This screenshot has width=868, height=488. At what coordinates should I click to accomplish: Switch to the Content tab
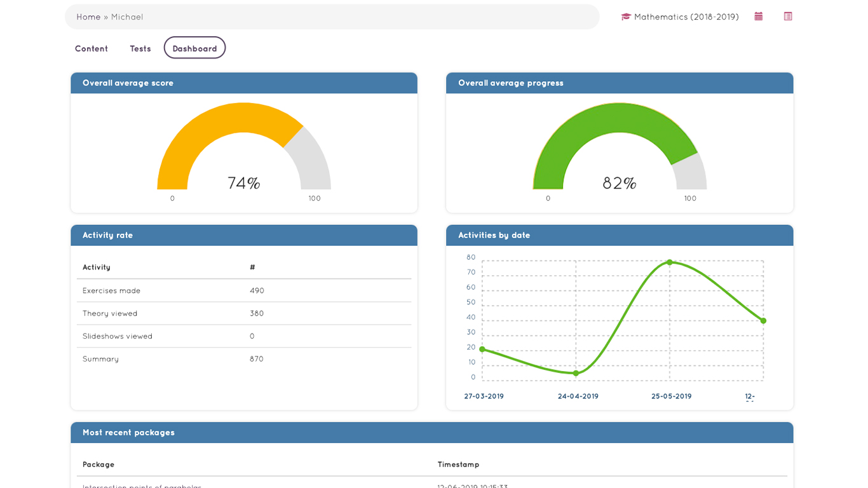(92, 48)
